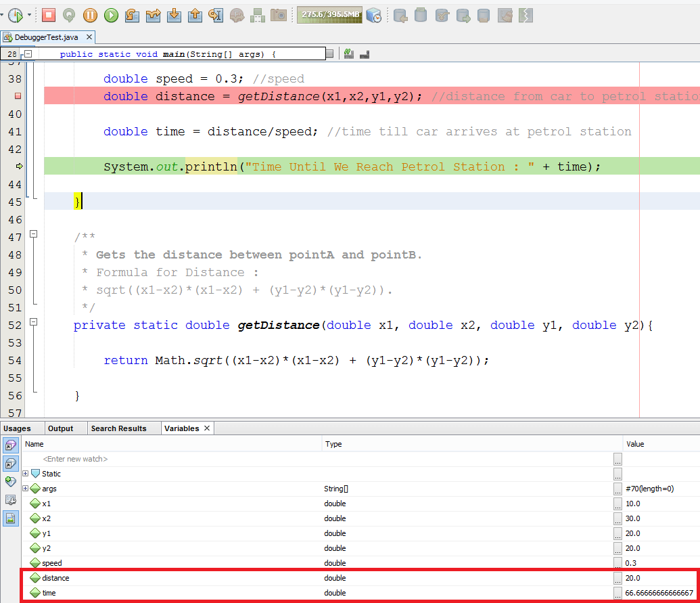Click the green Continue debugging button
Viewport: 700px width, 603px height.
[x=111, y=14]
